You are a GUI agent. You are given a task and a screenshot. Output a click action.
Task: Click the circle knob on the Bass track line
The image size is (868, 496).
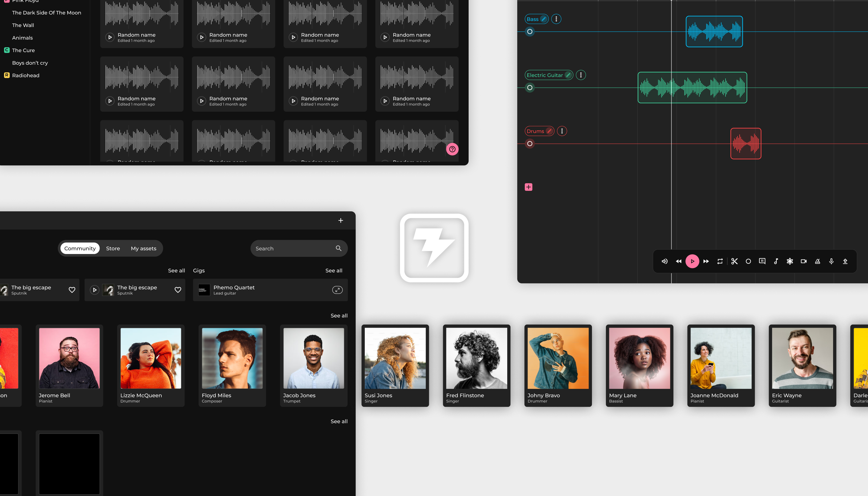click(x=530, y=32)
